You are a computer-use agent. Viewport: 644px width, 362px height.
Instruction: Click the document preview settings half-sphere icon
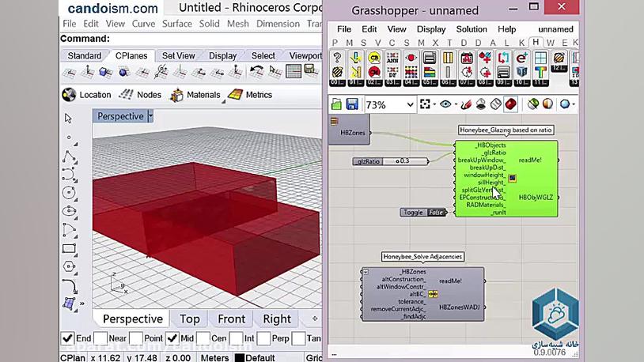547,104
